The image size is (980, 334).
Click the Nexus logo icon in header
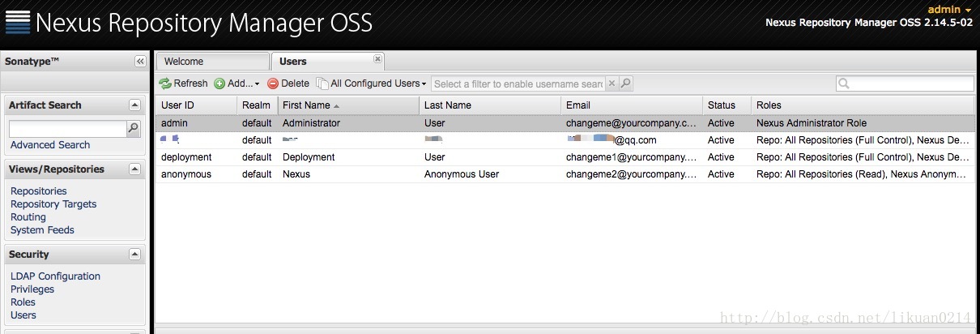pos(17,22)
